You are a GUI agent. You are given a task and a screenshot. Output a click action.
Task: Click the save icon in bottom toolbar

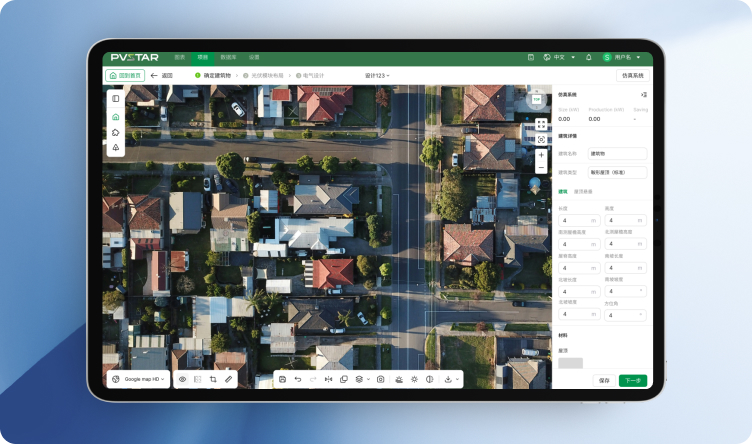pyautogui.click(x=283, y=380)
